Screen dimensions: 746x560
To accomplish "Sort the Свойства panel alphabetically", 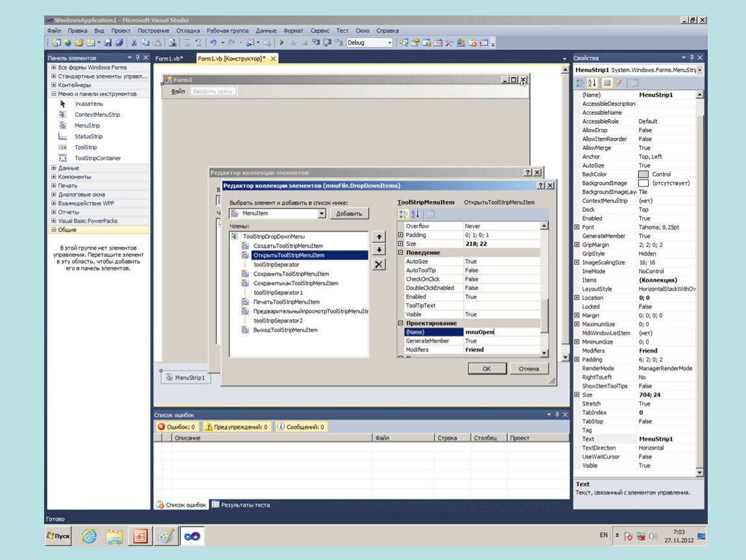I will (592, 83).
